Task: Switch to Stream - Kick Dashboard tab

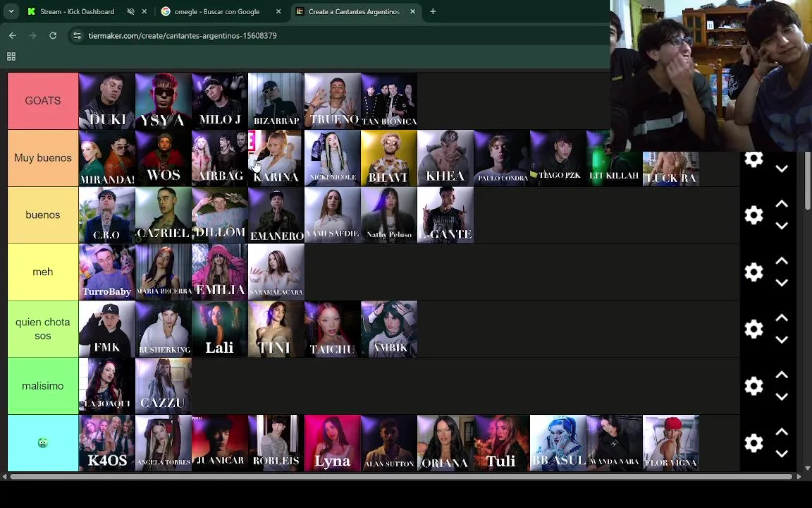Action: (77, 11)
